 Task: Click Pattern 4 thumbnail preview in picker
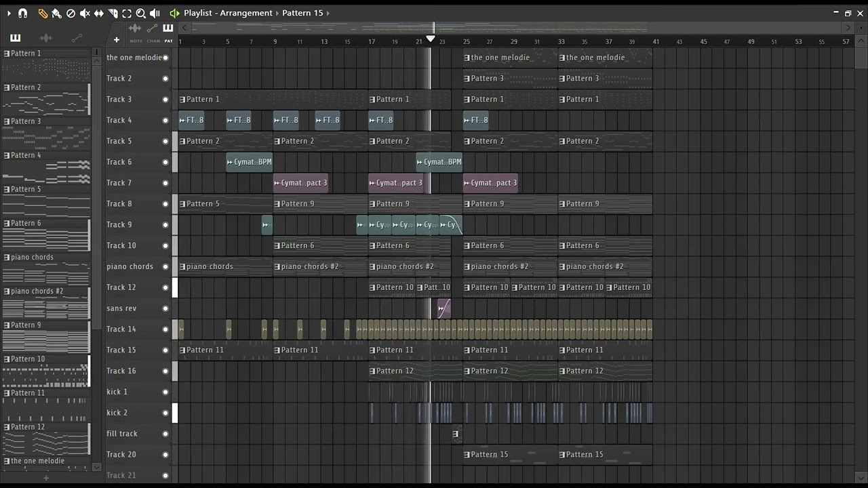[x=45, y=172]
